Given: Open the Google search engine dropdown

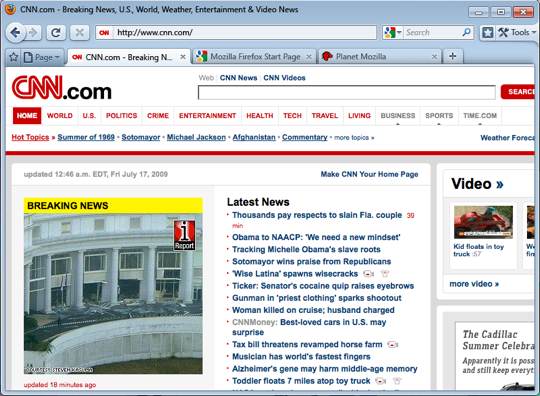Looking at the screenshot, I should pos(393,33).
